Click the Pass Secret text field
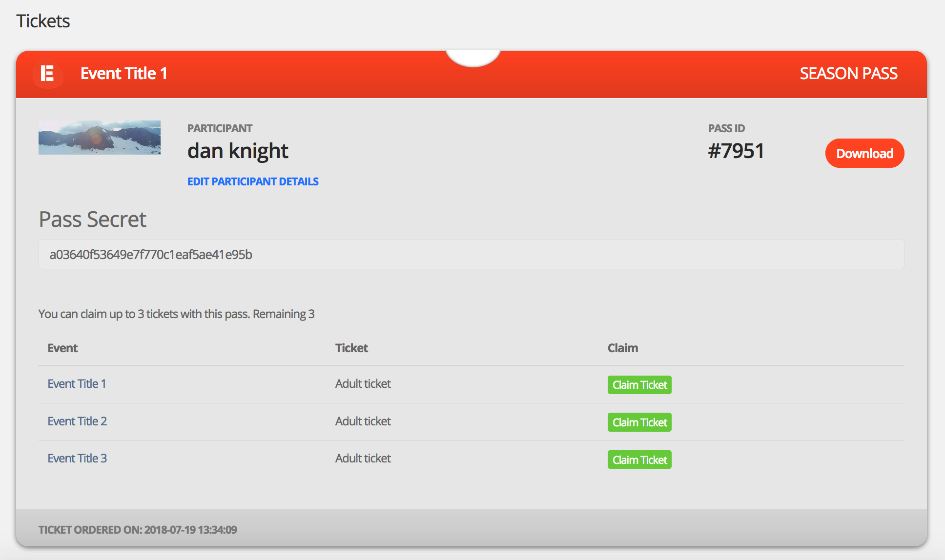 coord(471,254)
